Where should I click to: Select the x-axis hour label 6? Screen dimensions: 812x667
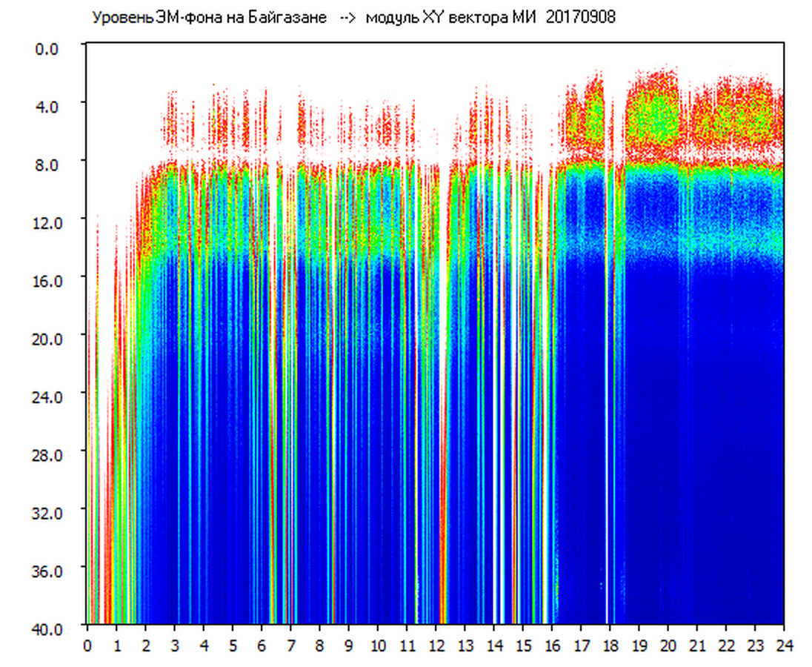[262, 645]
